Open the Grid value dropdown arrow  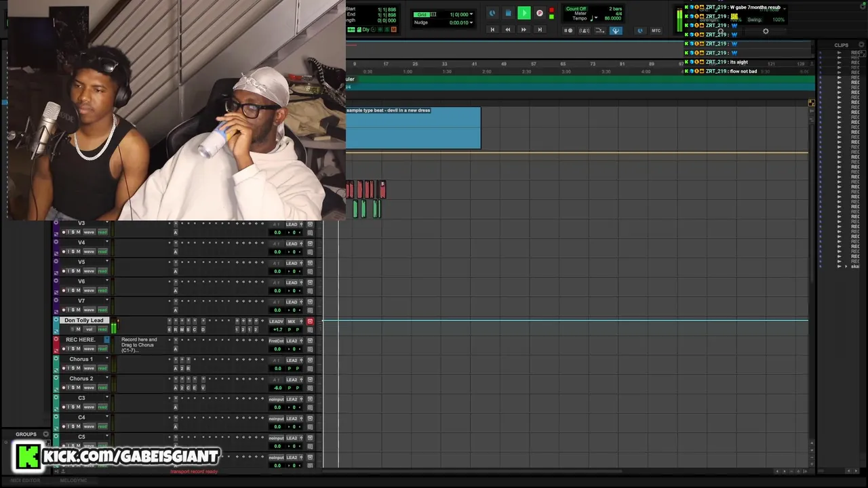click(471, 14)
